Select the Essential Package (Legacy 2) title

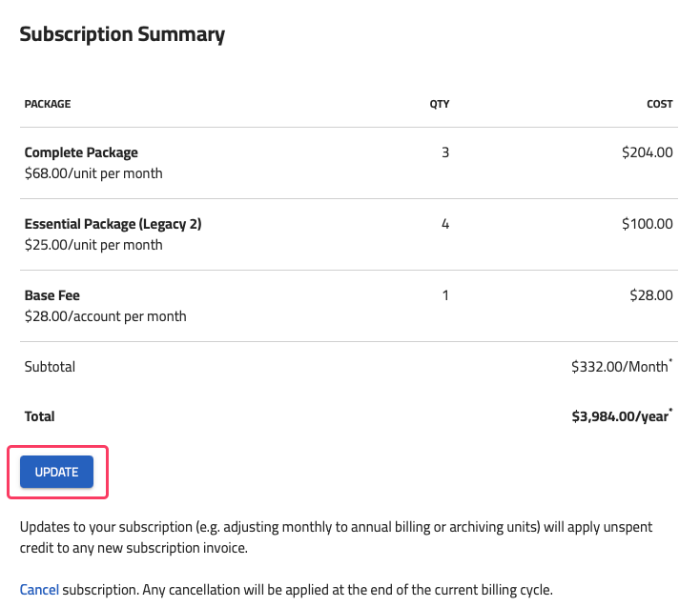click(113, 224)
